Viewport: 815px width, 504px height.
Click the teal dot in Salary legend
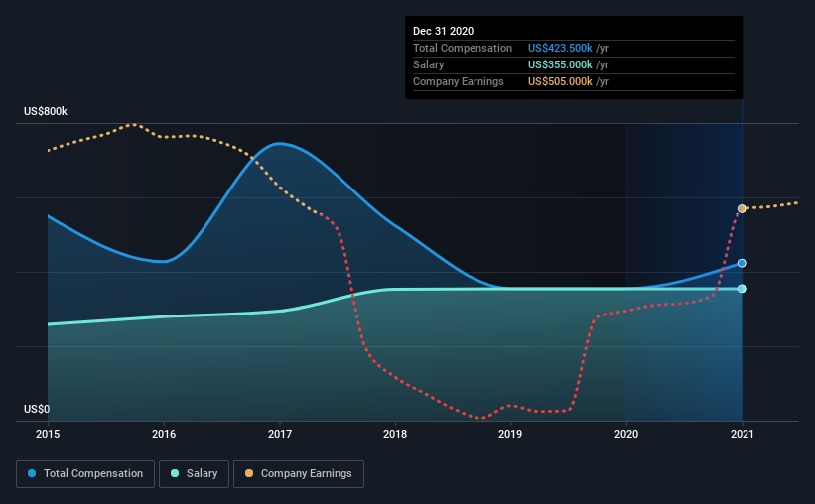point(175,473)
